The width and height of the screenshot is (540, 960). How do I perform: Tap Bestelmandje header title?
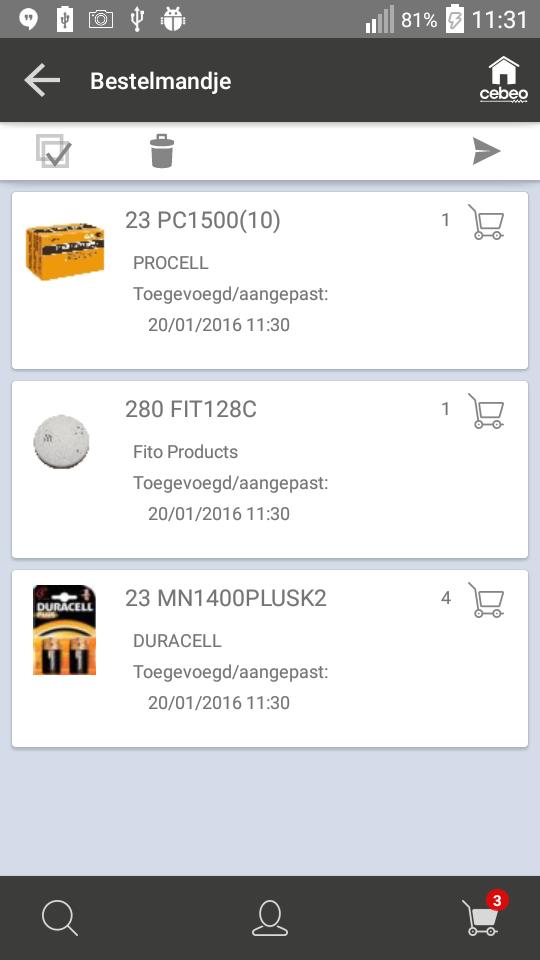pyautogui.click(x=160, y=81)
